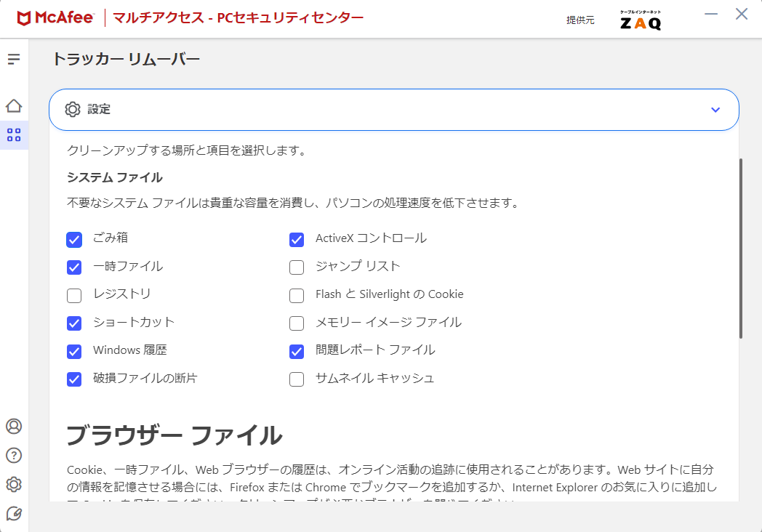Enable the レジストリ checkbox
This screenshot has height=532, width=762.
coord(74,295)
